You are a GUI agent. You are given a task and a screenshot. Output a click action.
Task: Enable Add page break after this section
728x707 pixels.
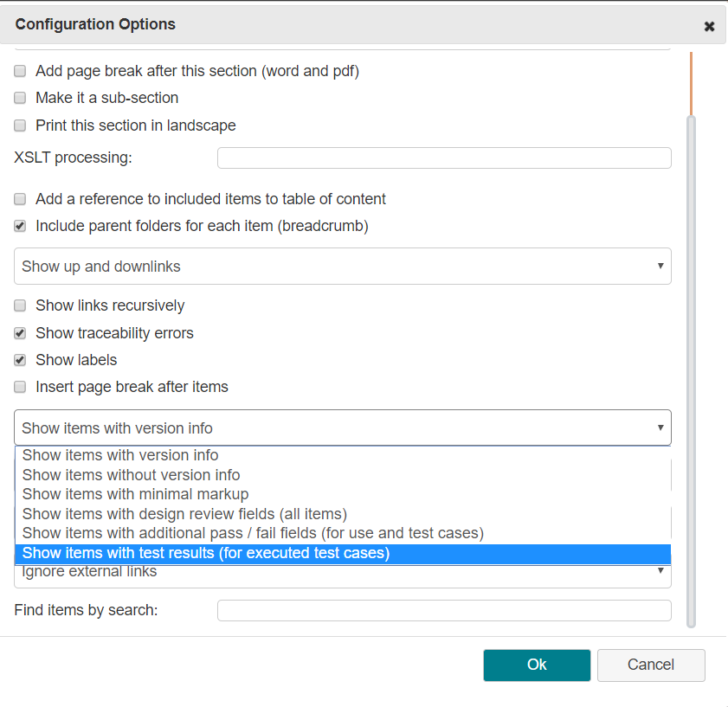pyautogui.click(x=20, y=71)
